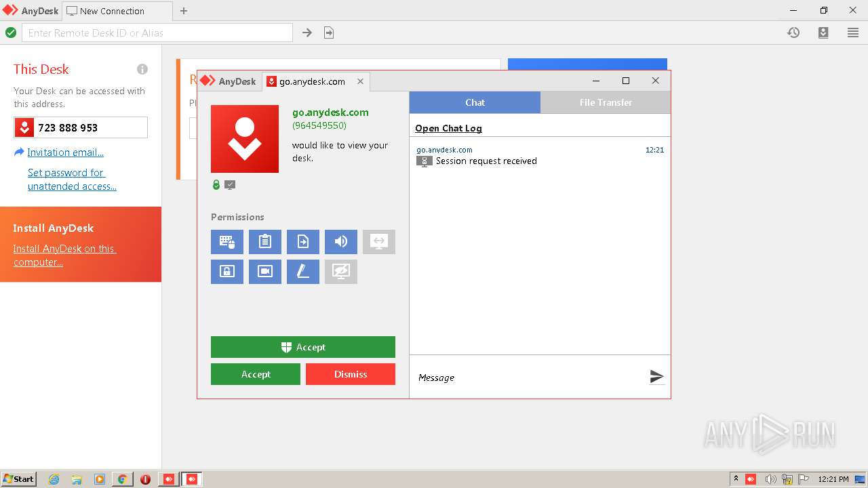This screenshot has height=488, width=868.
Task: Switch to the File Transfer tab
Action: point(606,102)
